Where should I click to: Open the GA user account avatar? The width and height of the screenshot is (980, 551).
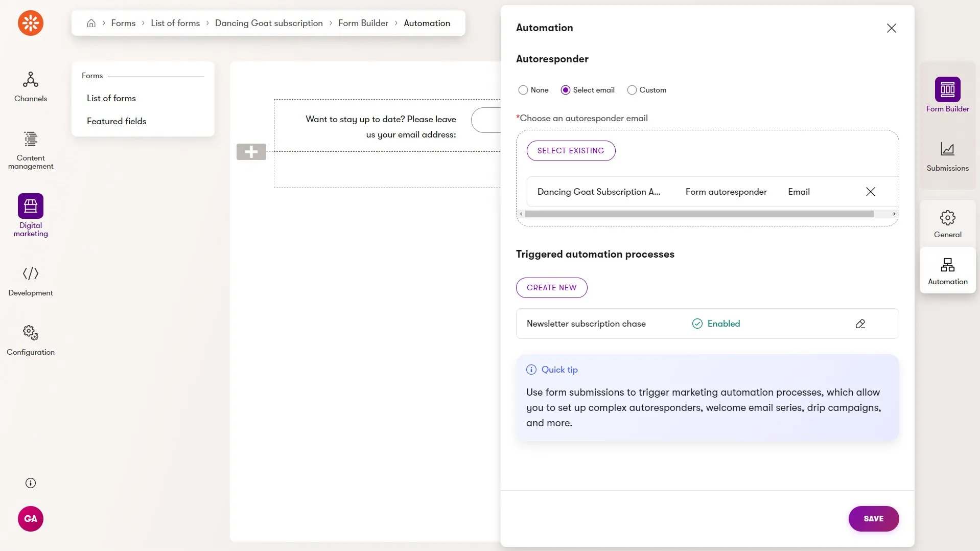pyautogui.click(x=31, y=519)
